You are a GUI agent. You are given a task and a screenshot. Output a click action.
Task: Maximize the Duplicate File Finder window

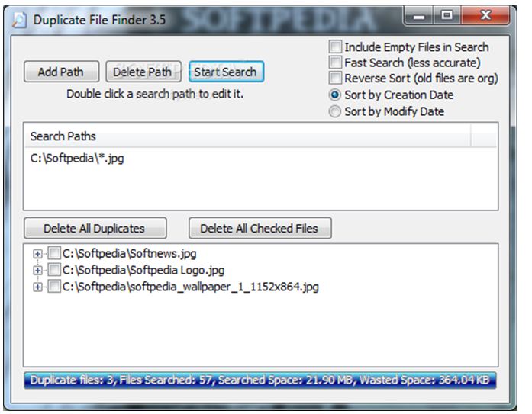coord(447,15)
